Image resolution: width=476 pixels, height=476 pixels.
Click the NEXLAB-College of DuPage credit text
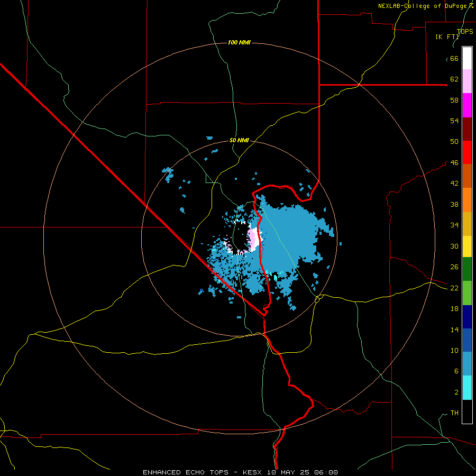point(425,6)
